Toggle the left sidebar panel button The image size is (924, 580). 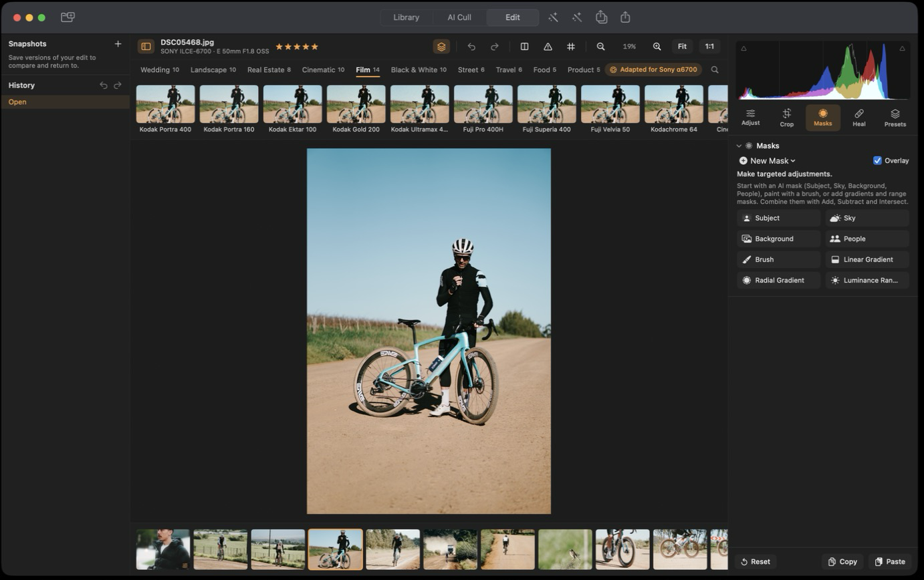click(x=146, y=47)
